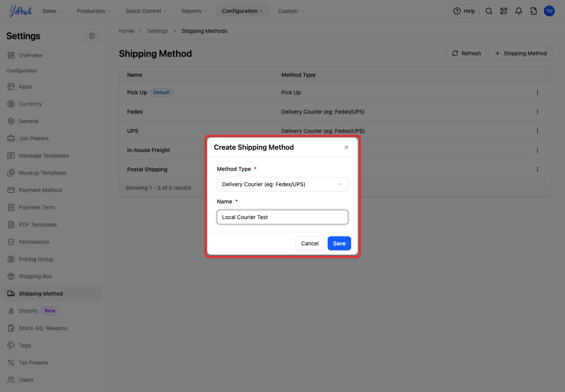
Task: Click the Name input field
Action: click(x=282, y=217)
